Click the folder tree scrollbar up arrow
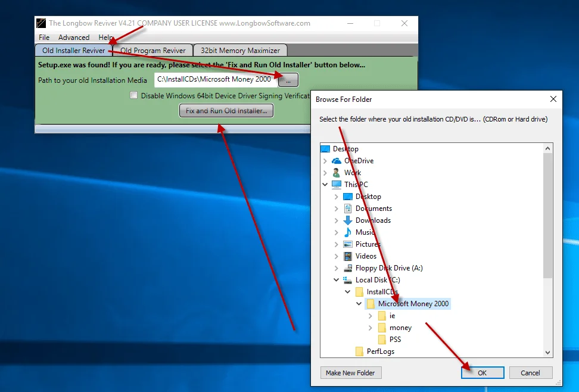The height and width of the screenshot is (392, 579). pyautogui.click(x=547, y=148)
